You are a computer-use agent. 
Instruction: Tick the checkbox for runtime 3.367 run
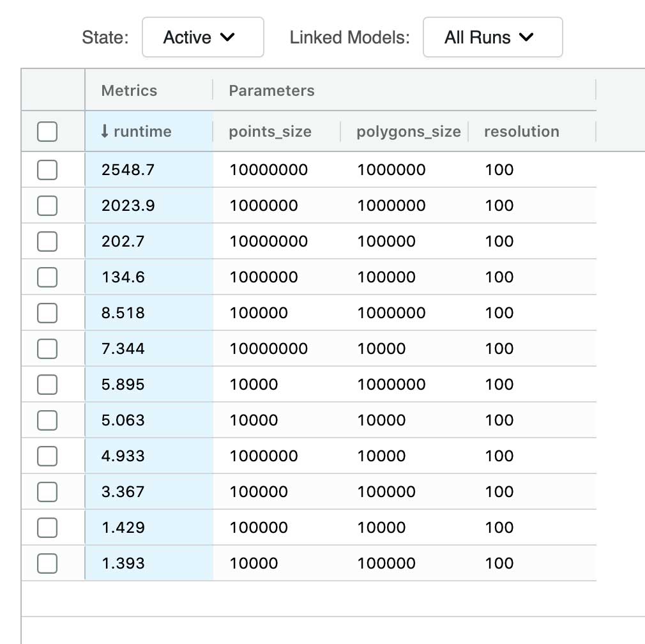47,492
